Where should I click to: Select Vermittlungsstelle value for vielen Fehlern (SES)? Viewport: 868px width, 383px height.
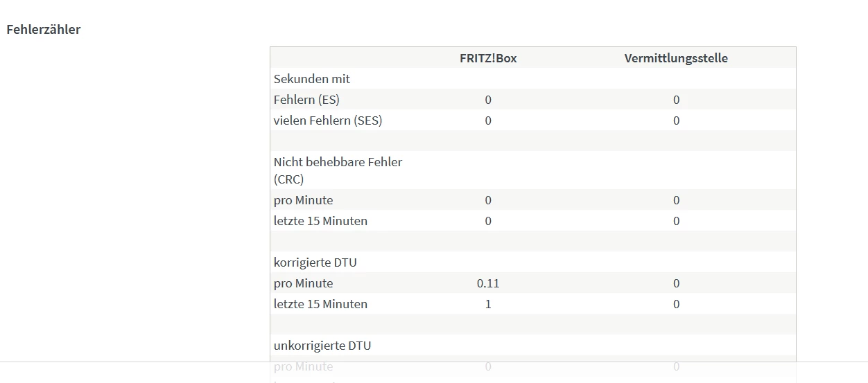pos(676,121)
